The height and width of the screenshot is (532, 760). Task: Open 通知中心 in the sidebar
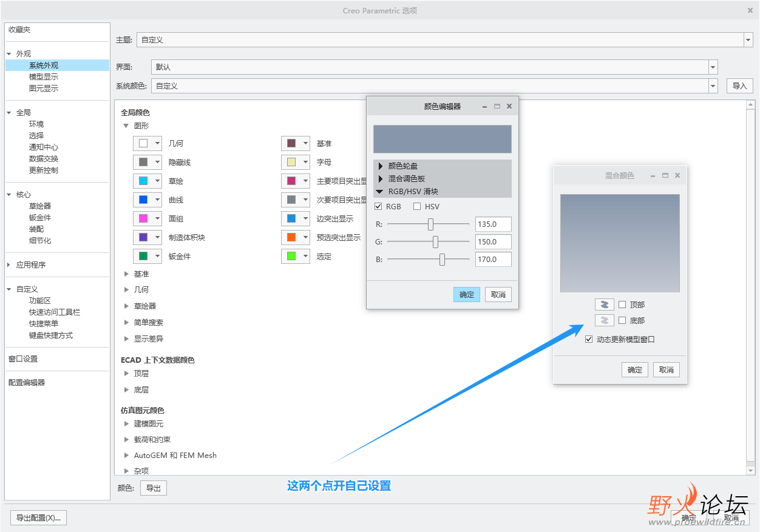(44, 147)
